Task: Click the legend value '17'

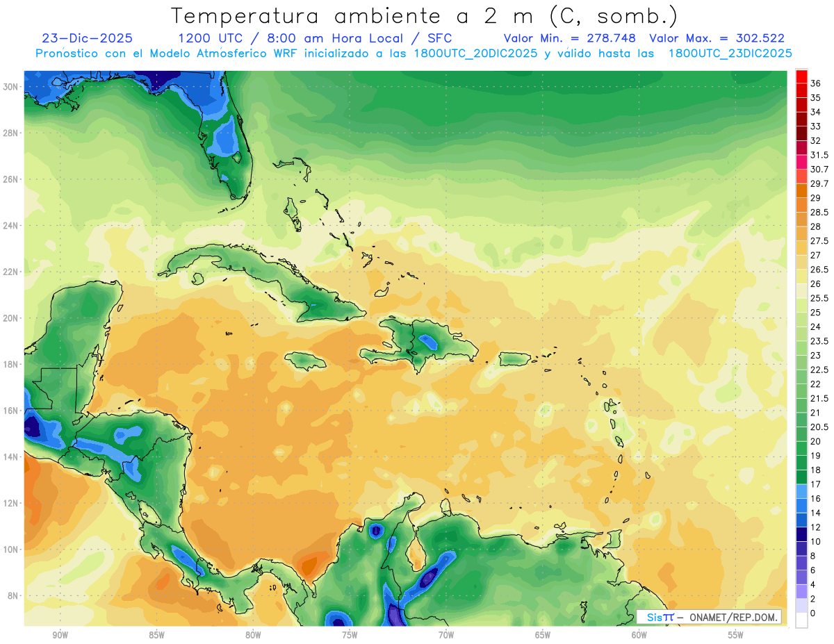Action: [x=816, y=484]
